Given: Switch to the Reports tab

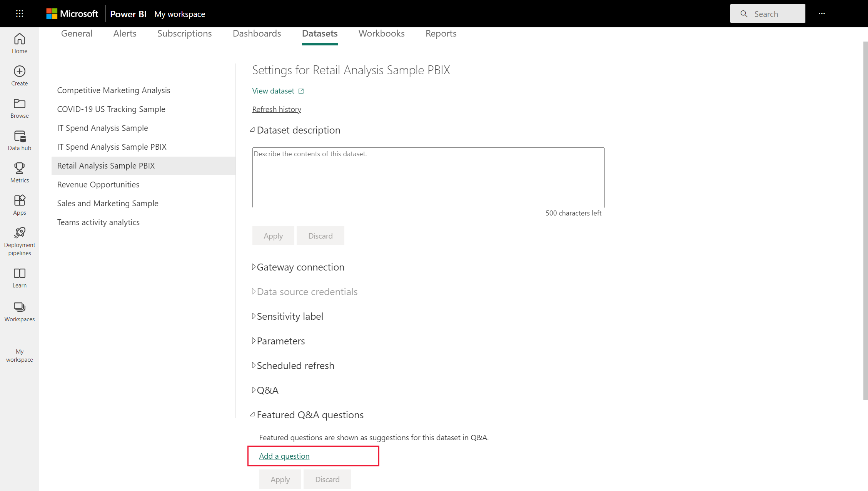Looking at the screenshot, I should click(x=441, y=33).
